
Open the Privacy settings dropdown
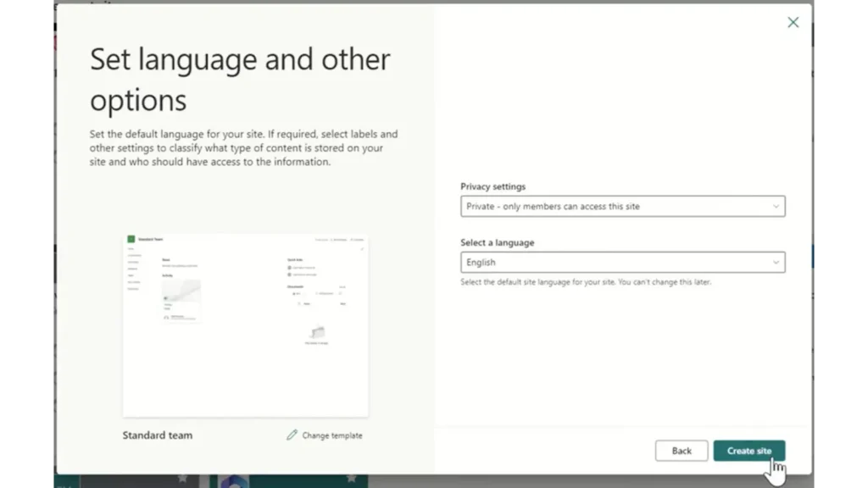(x=622, y=206)
